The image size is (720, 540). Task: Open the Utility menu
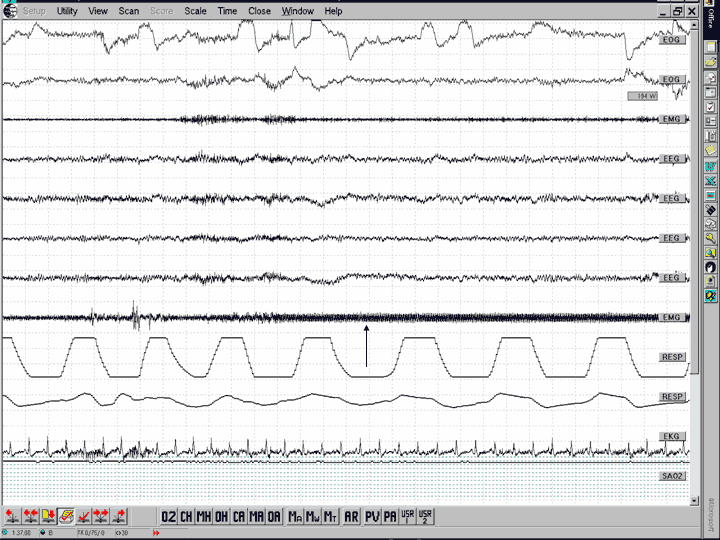coord(67,11)
